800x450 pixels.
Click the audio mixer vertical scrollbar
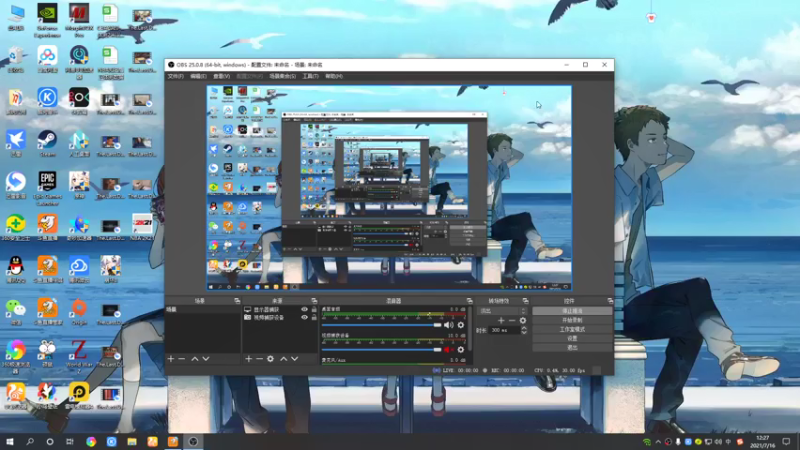[x=469, y=330]
